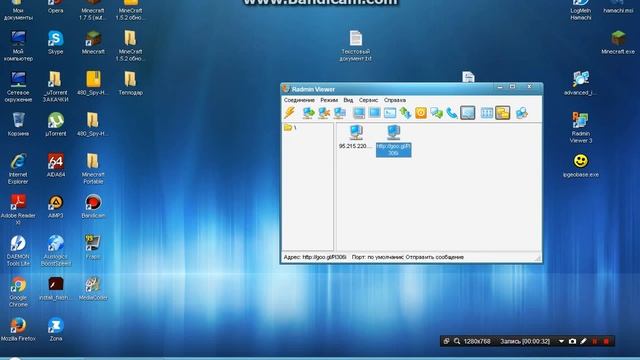
Task: Select File Transfer green arrows icon
Action: click(x=405, y=113)
